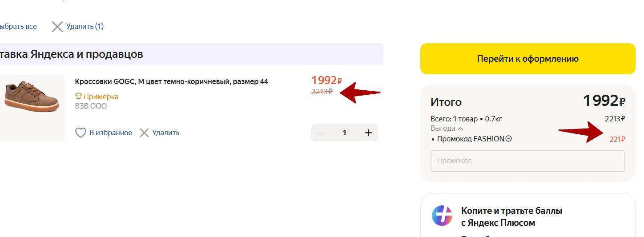Viewport: 644px width, 237px height.
Task: Click the Удалить text under the sneakers
Action: click(x=165, y=133)
